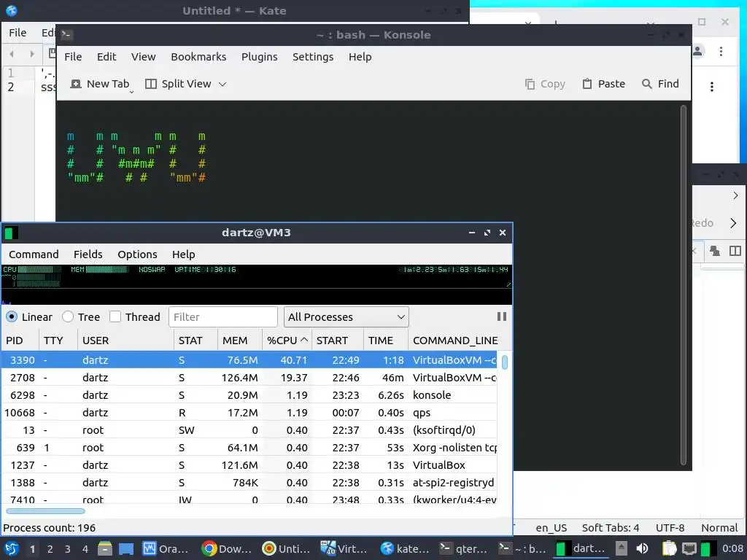The image size is (747, 560).
Task: Click the qps window title bar icon
Action: [11, 233]
